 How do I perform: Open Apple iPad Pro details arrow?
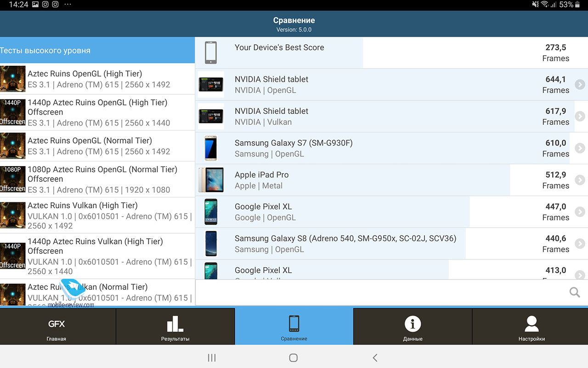pyautogui.click(x=580, y=180)
